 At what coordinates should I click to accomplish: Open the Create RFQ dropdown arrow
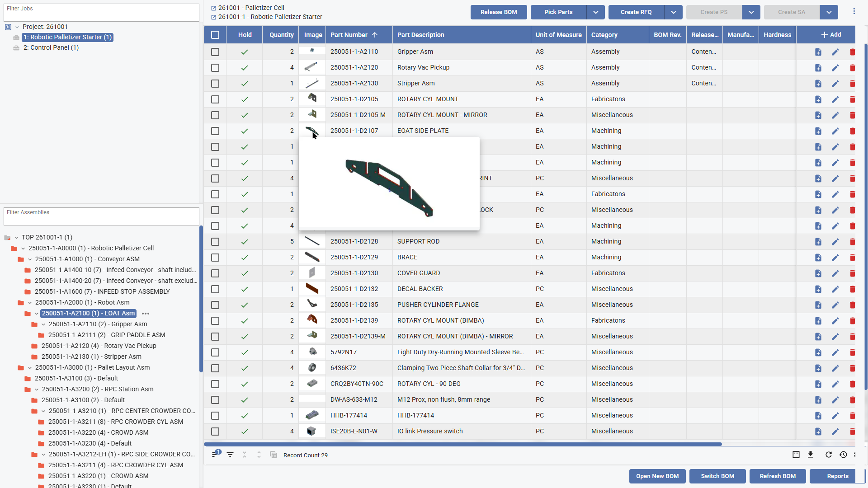pyautogui.click(x=673, y=12)
